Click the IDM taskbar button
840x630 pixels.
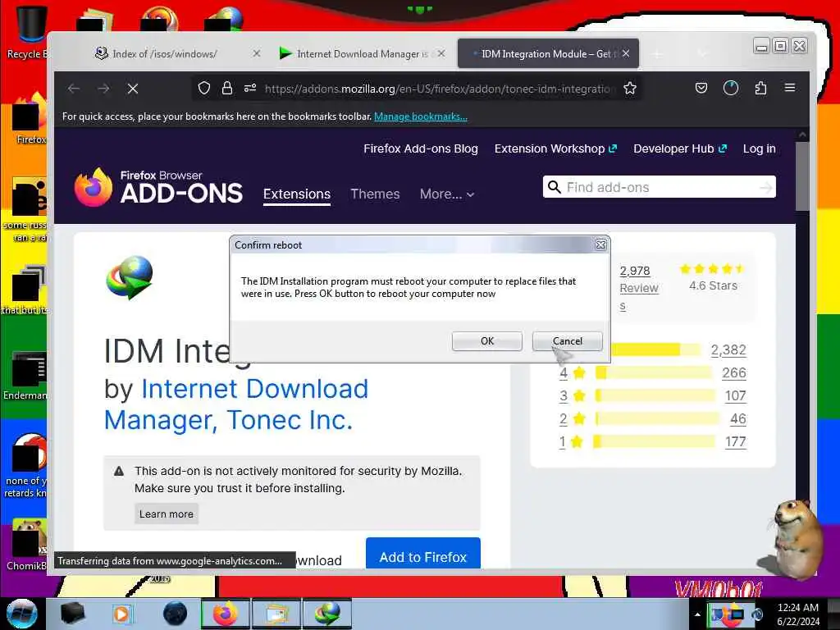tap(327, 614)
